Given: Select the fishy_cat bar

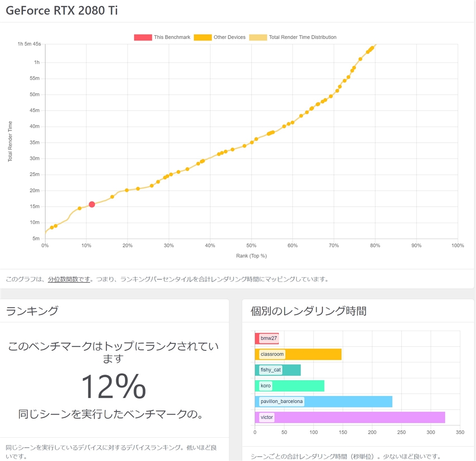Looking at the screenshot, I should [278, 370].
